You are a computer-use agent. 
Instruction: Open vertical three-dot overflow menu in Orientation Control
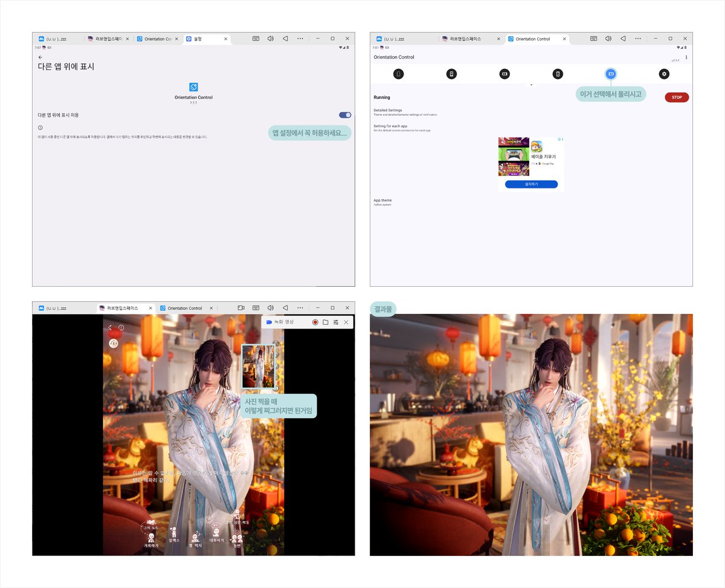[686, 57]
